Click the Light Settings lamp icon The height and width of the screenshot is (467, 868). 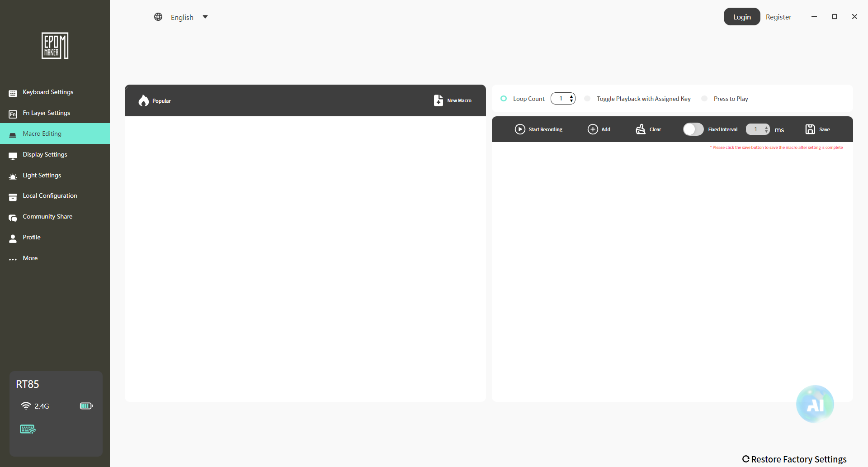(13, 176)
